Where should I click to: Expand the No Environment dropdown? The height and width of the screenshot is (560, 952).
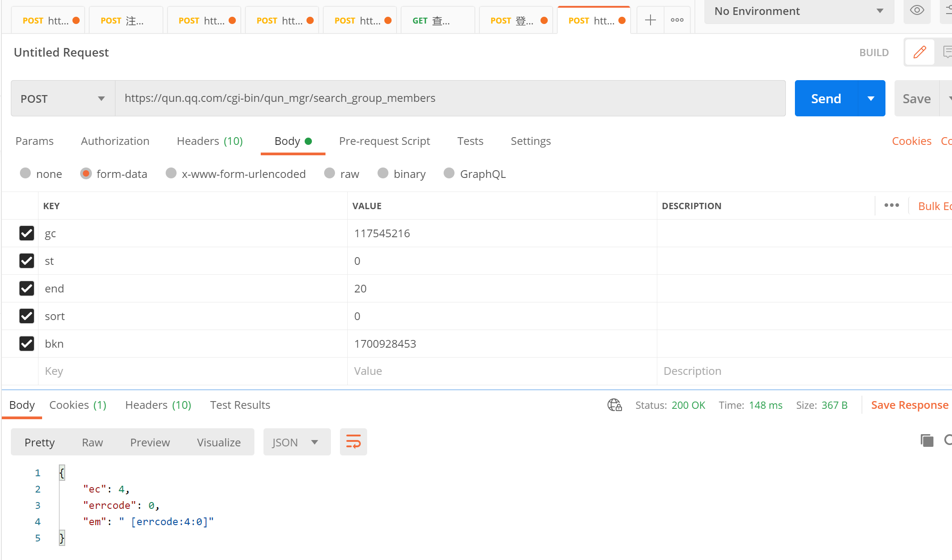(x=799, y=11)
